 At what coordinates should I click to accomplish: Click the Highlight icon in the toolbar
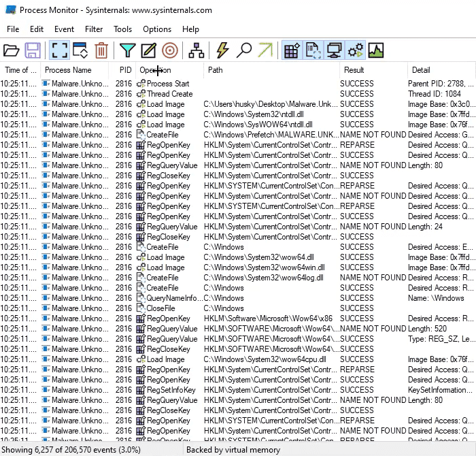[x=148, y=50]
